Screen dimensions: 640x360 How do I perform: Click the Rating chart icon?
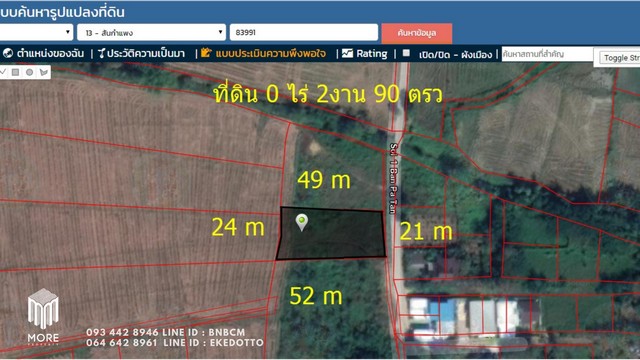point(347,53)
